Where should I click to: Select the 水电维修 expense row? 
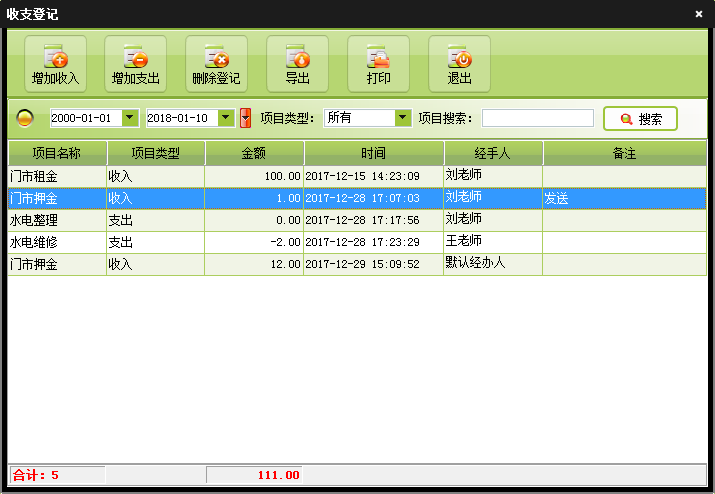(57, 242)
